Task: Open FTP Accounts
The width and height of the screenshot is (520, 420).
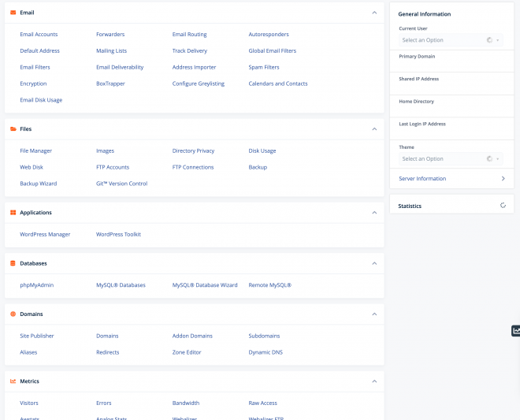Action: (113, 167)
